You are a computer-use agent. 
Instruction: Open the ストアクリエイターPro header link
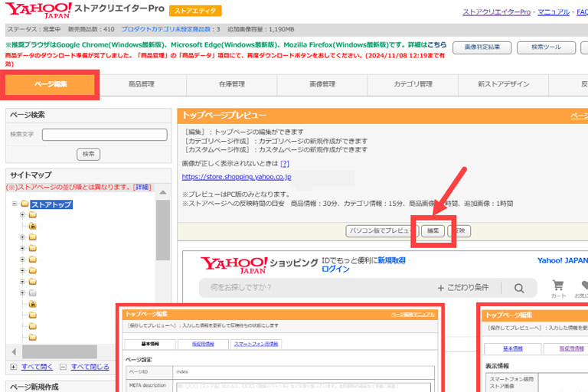tap(496, 12)
